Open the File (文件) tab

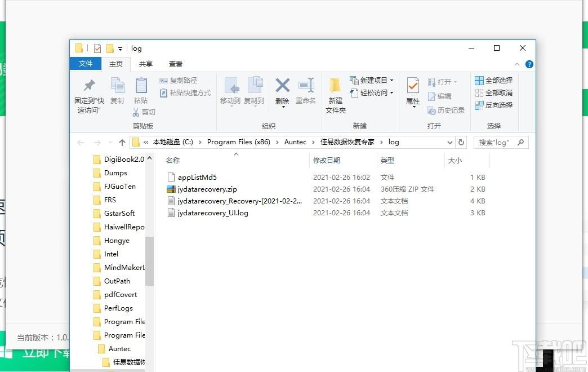pyautogui.click(x=86, y=64)
